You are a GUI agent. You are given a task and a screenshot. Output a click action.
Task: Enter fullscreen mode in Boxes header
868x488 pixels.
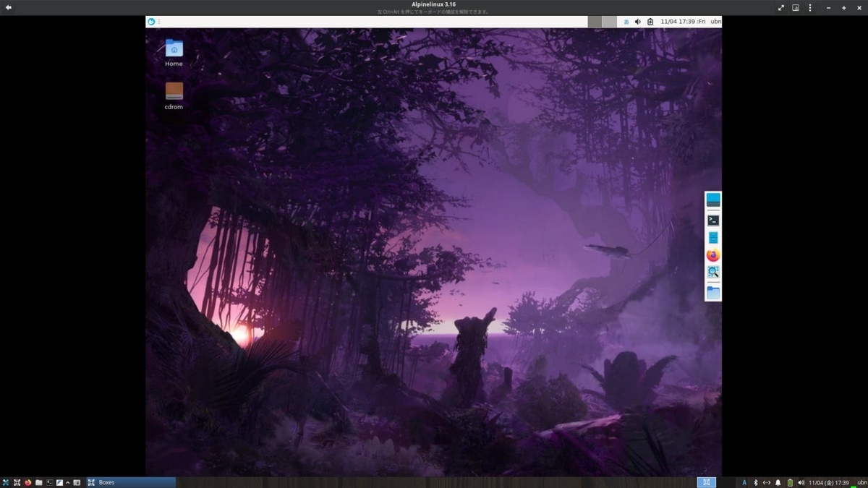pos(781,7)
